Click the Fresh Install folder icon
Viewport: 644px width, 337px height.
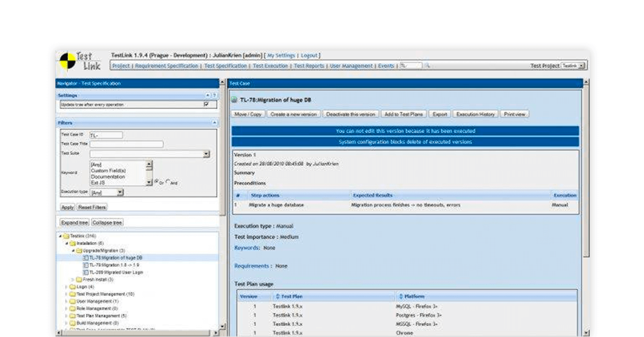click(x=79, y=280)
